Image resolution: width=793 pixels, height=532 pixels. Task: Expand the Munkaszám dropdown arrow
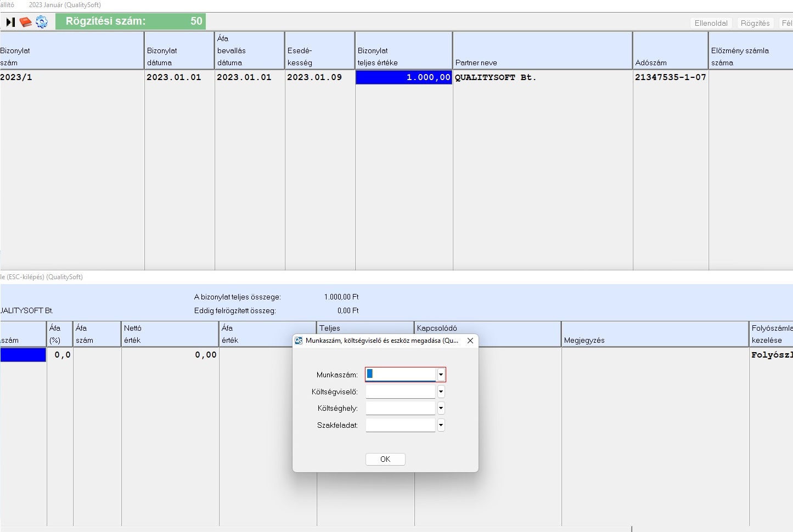click(441, 375)
